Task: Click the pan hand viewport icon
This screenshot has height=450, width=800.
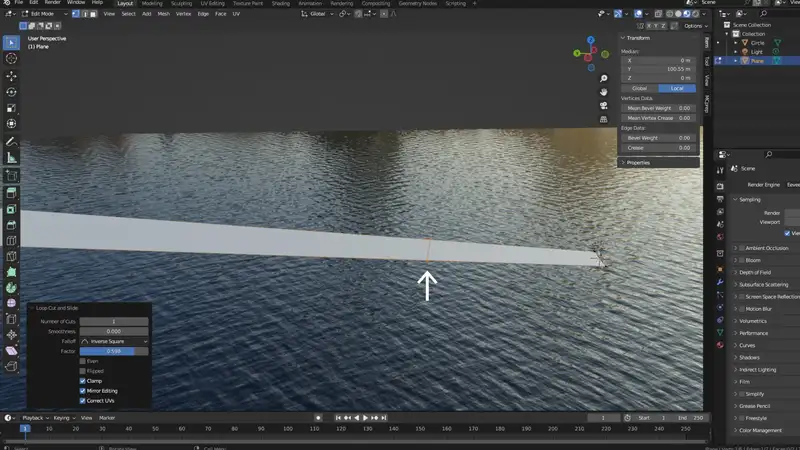Action: click(604, 92)
